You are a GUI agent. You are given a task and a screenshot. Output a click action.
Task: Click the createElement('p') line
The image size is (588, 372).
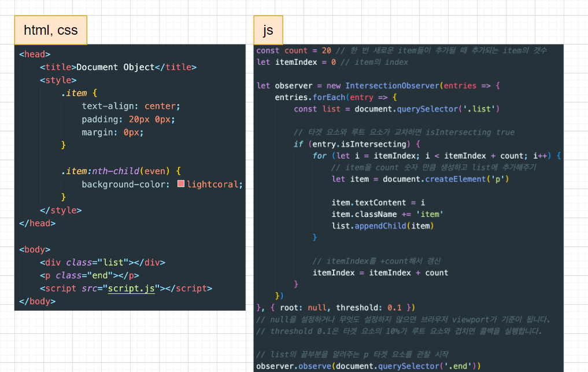(420, 179)
